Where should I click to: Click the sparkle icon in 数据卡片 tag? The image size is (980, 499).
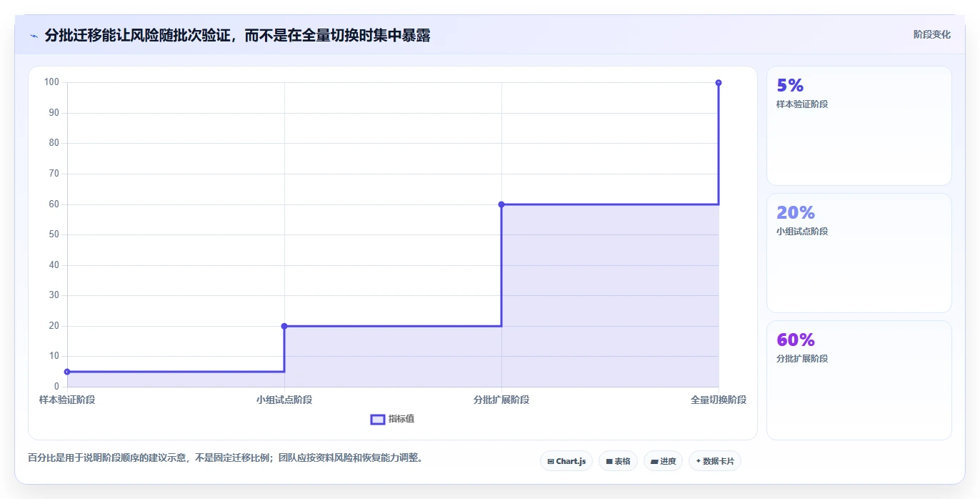click(698, 461)
